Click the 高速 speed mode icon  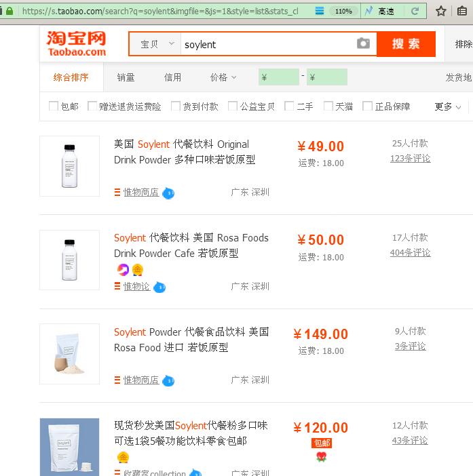[x=368, y=12]
